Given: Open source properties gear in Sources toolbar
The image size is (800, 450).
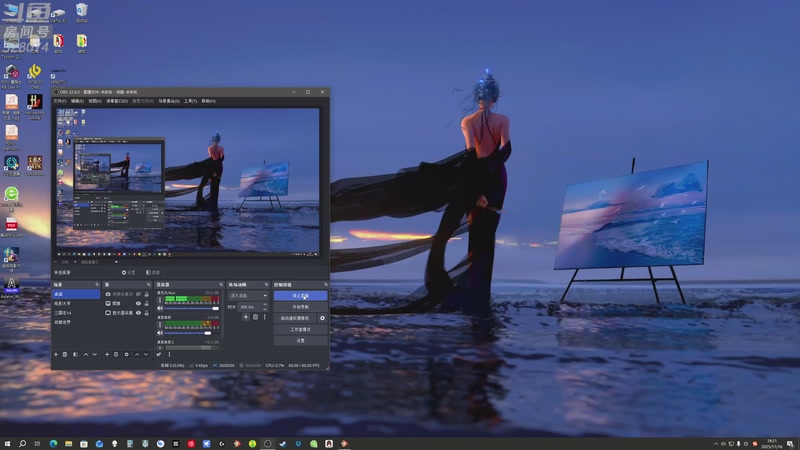Looking at the screenshot, I should pos(127,354).
